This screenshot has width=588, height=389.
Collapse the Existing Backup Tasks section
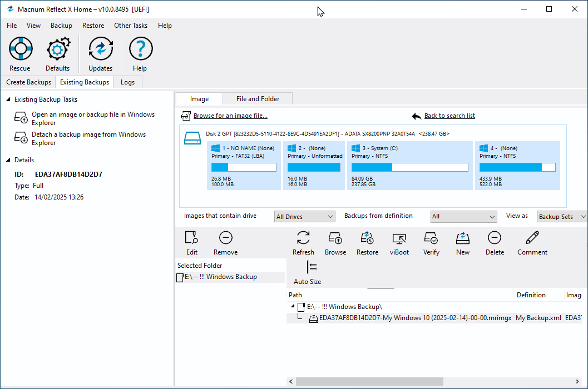8,99
